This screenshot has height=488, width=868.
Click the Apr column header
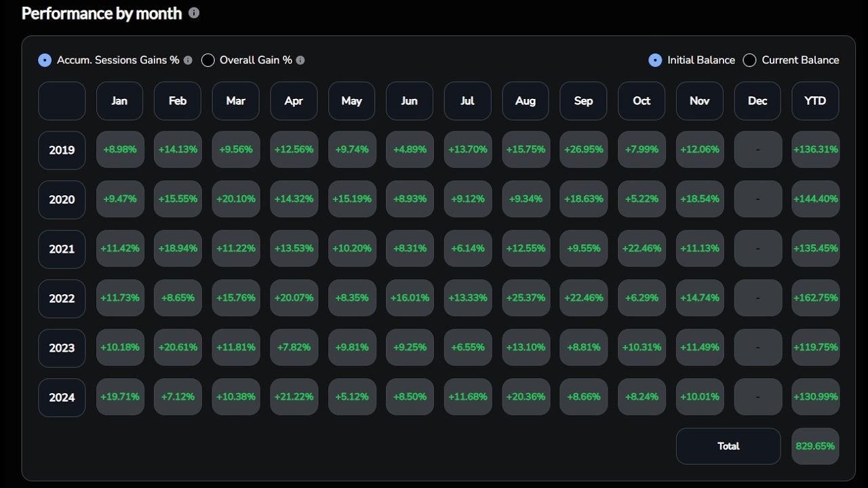coord(294,101)
